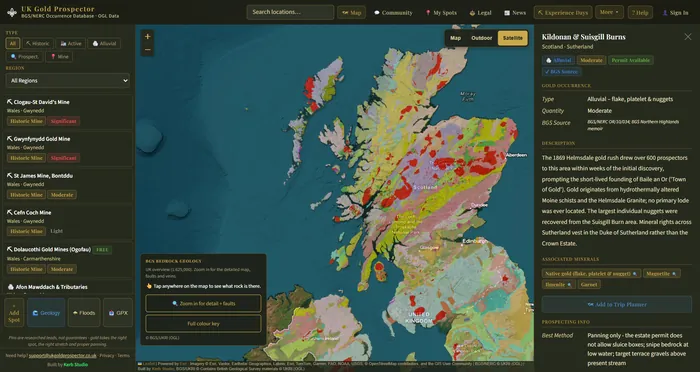Open the More dropdown menu

click(x=609, y=12)
